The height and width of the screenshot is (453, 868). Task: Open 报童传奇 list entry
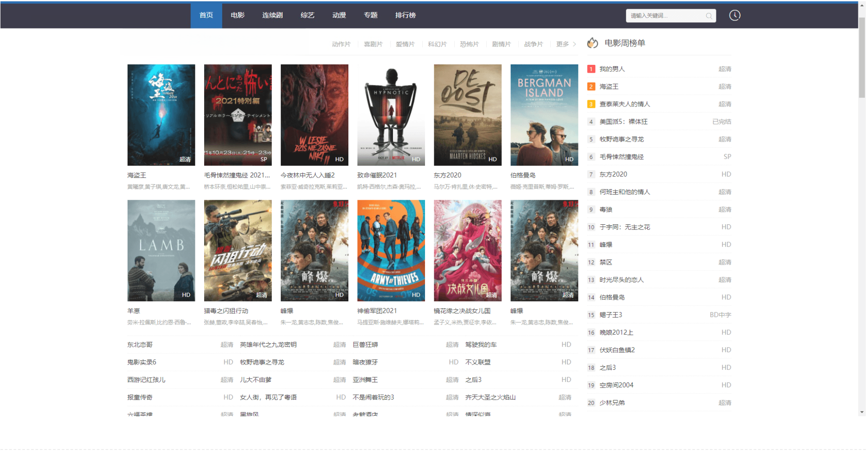[140, 397]
